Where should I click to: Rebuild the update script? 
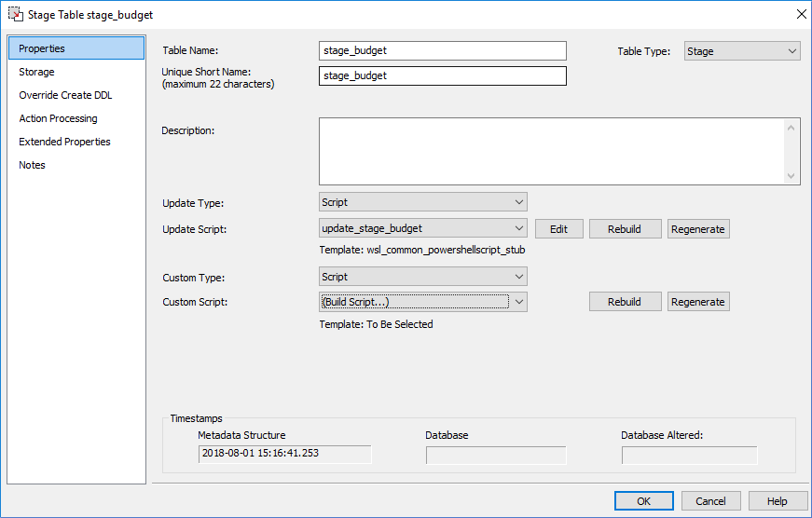625,229
